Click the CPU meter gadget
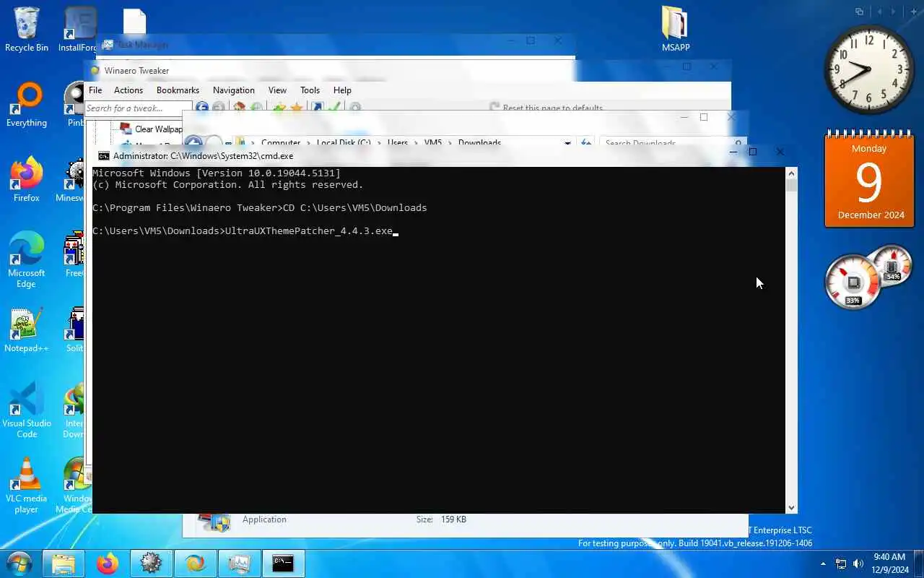The image size is (924, 578). (853, 280)
